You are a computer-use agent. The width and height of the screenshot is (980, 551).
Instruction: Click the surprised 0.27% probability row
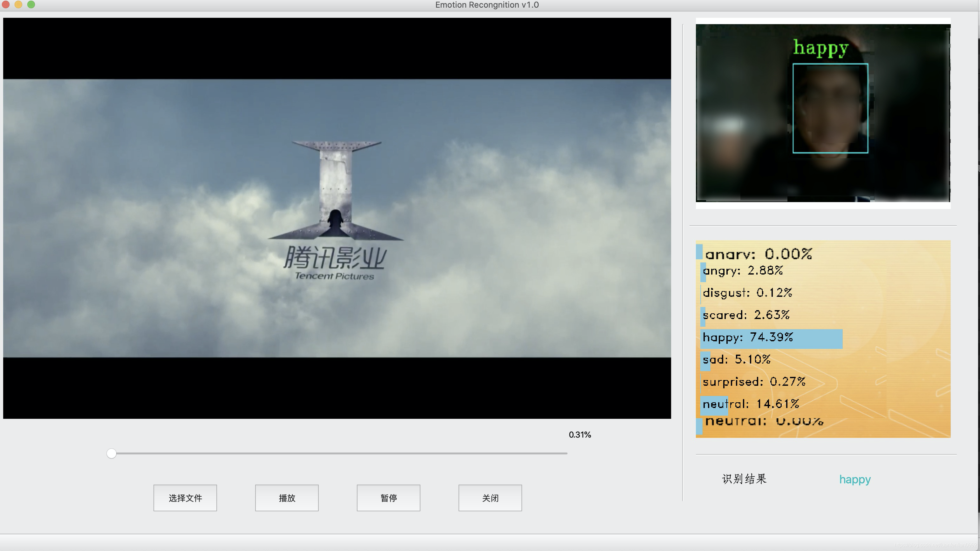point(754,382)
